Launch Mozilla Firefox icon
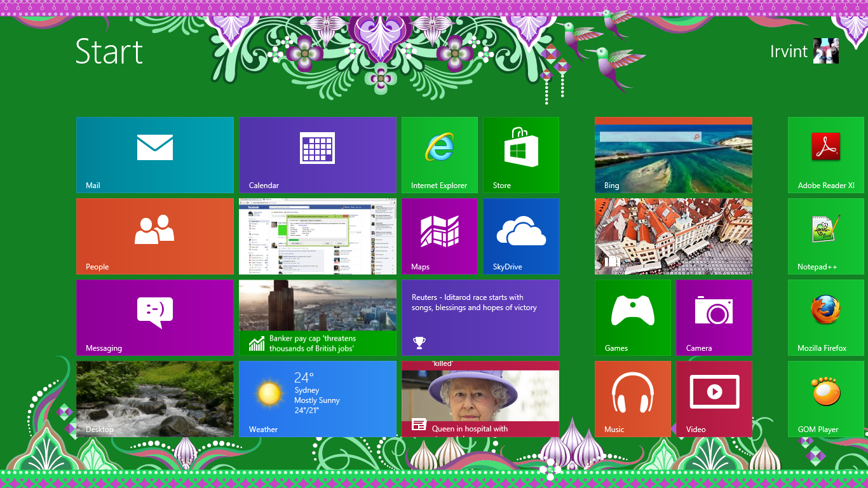The image size is (868, 488). 826,310
